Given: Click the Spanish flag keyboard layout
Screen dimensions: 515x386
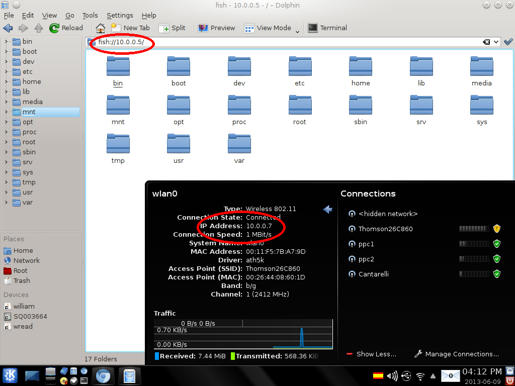Looking at the screenshot, I should coord(378,376).
